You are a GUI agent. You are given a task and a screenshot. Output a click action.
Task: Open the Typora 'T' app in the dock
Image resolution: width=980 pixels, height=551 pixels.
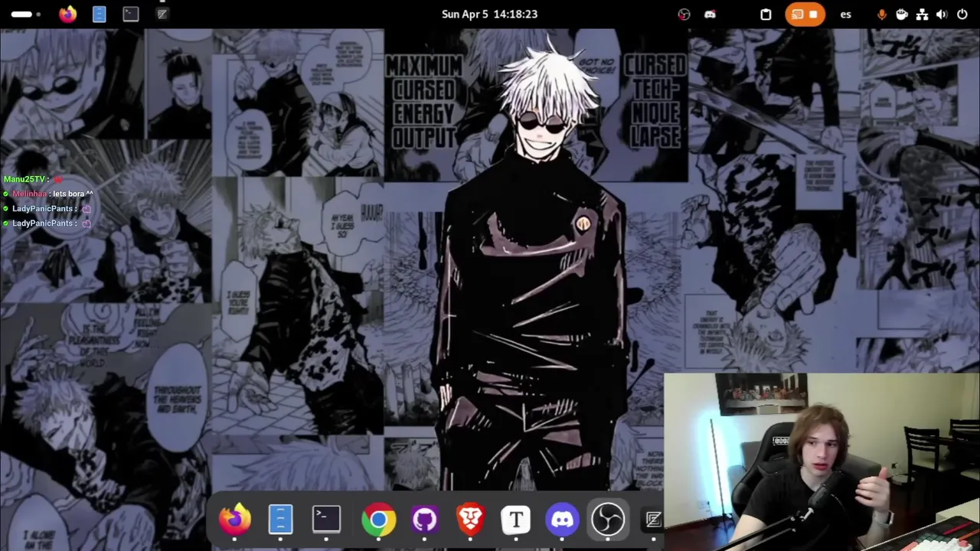click(516, 520)
